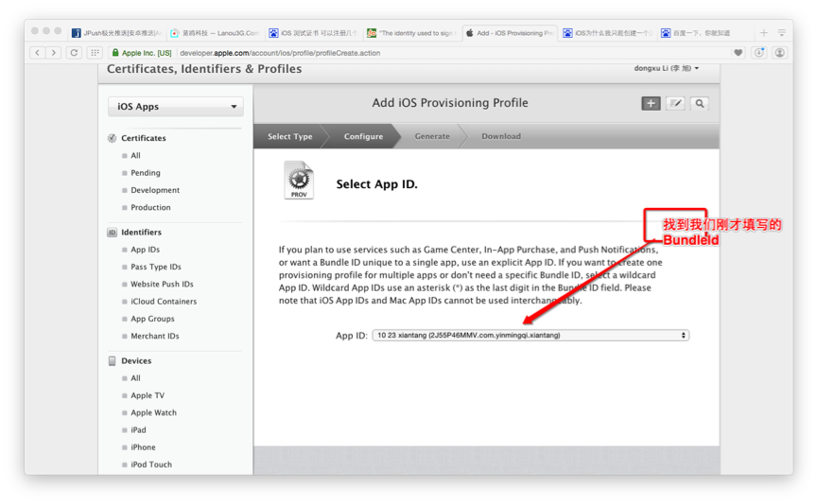818x504 pixels.
Task: Click the PROV file icon
Action: (x=299, y=180)
